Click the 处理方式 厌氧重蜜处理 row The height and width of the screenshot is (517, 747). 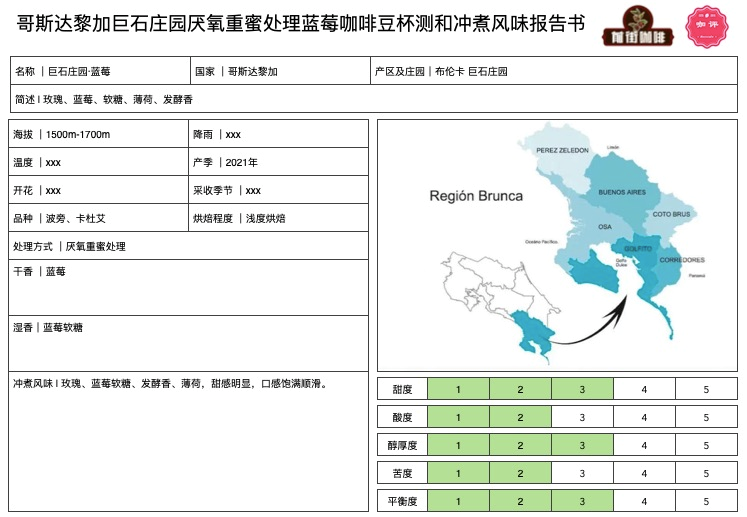(x=188, y=246)
